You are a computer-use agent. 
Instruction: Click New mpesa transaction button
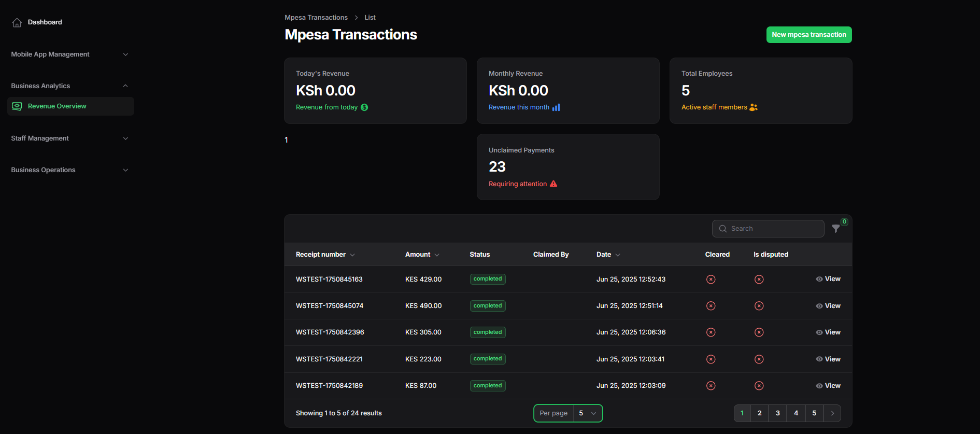click(x=809, y=35)
